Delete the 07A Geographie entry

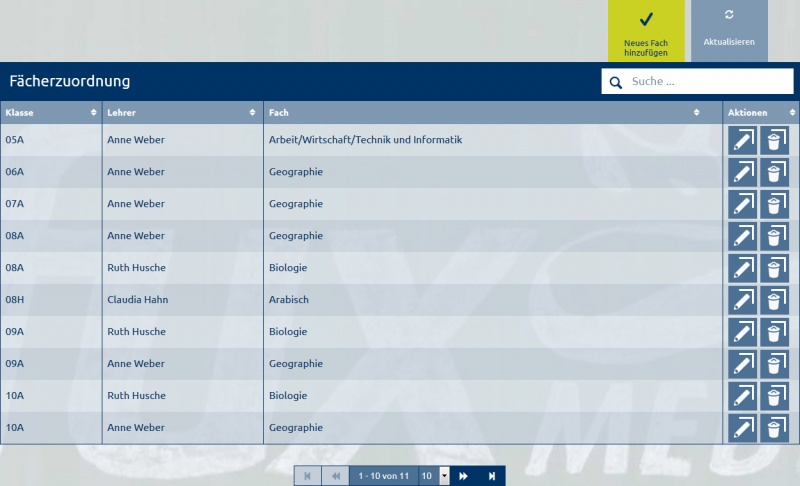coord(774,204)
